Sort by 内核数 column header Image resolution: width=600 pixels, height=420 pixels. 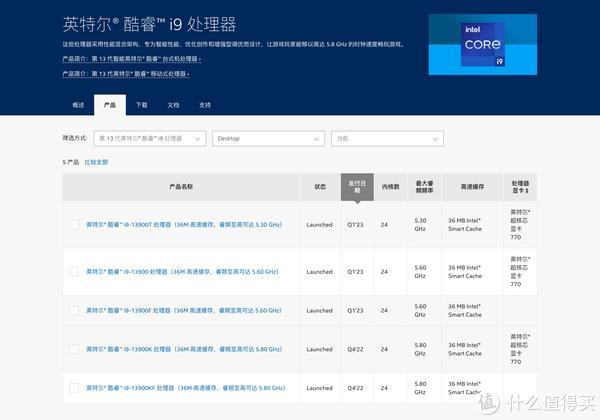(390, 187)
